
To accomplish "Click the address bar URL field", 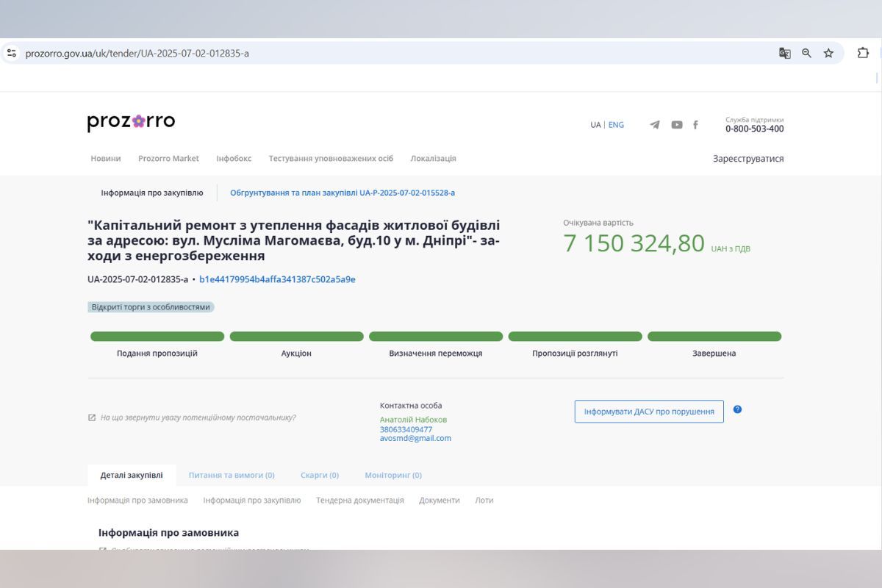I will pos(367,53).
